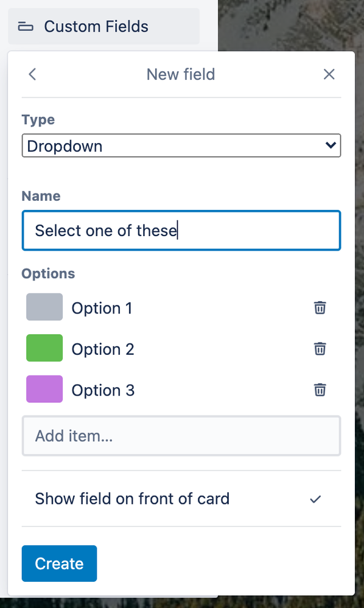Delete Option 1 with its trash icon

[320, 307]
